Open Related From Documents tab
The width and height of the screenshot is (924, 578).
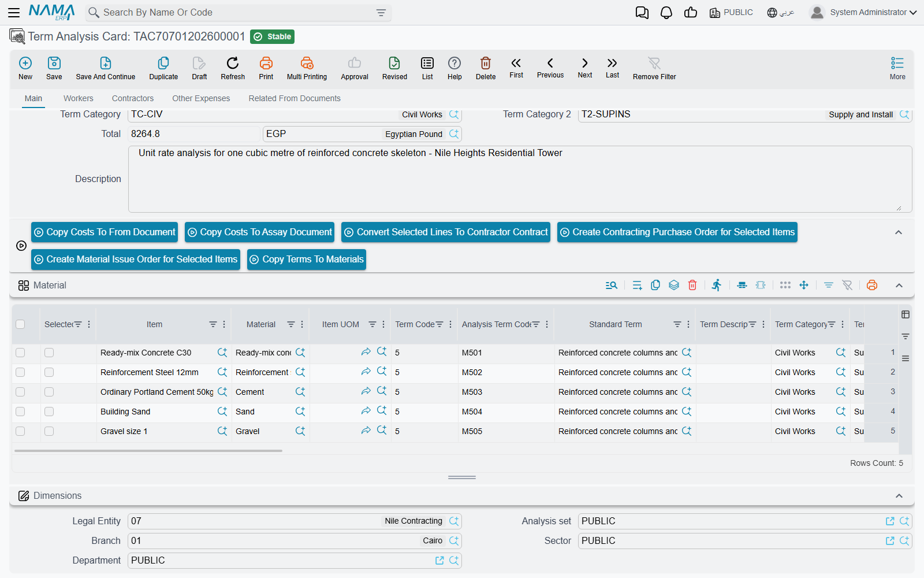pyautogui.click(x=295, y=98)
